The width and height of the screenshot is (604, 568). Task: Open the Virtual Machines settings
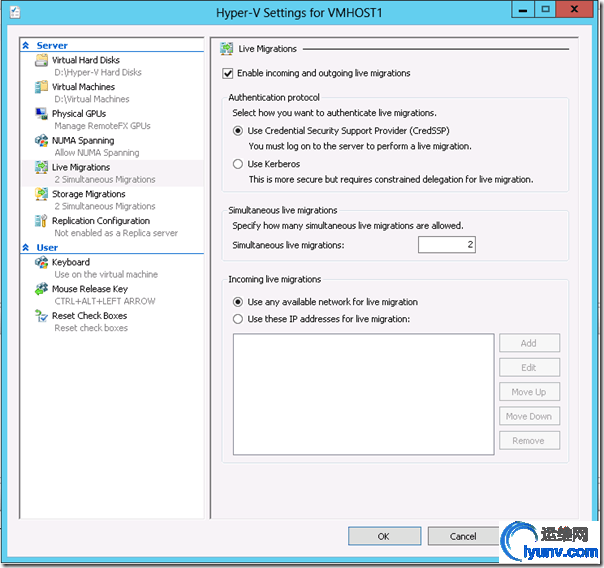coord(83,87)
